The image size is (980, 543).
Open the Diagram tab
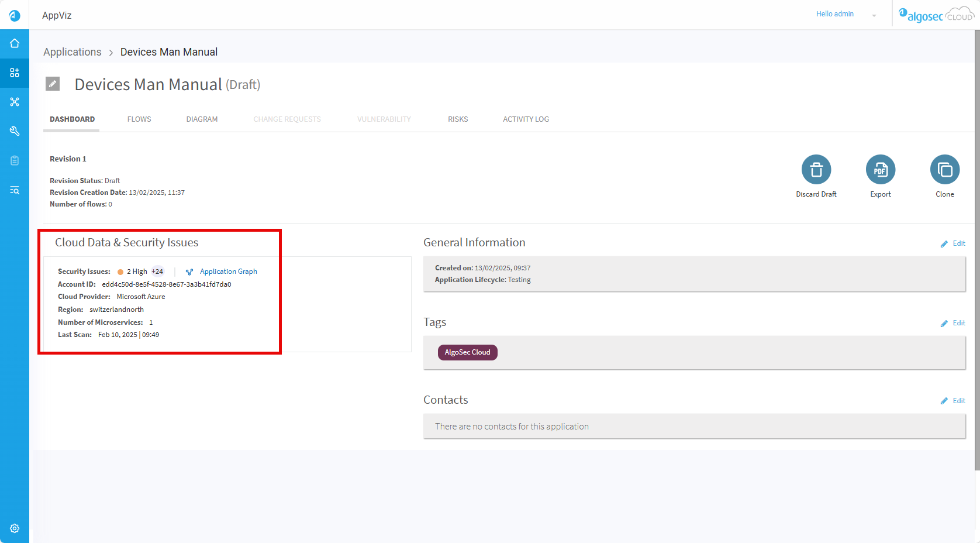[x=202, y=119]
